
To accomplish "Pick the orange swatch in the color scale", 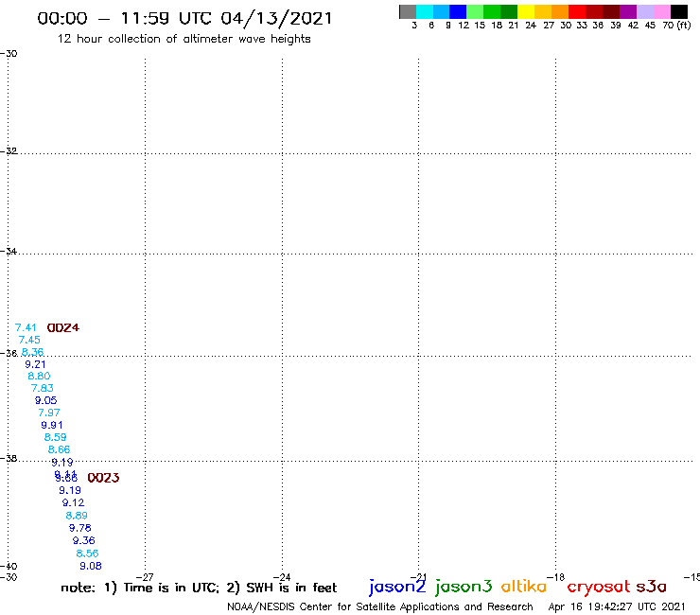I will click(560, 11).
